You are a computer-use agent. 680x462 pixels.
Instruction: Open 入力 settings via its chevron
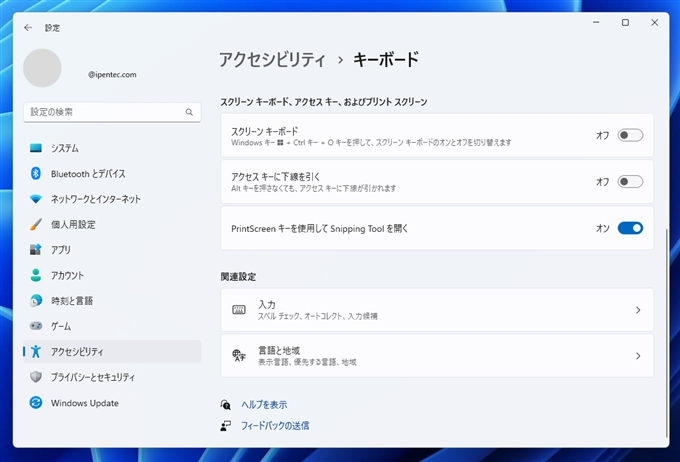click(638, 310)
